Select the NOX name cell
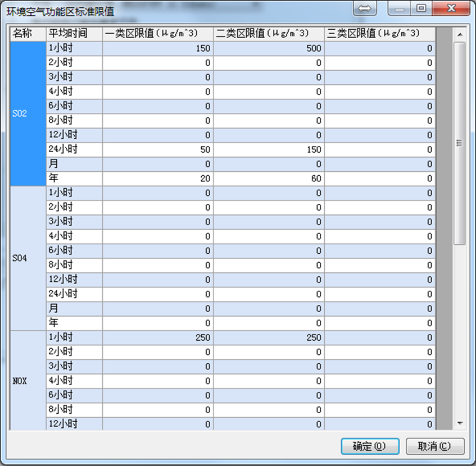Viewport: 476px width, 466px height. coord(28,381)
